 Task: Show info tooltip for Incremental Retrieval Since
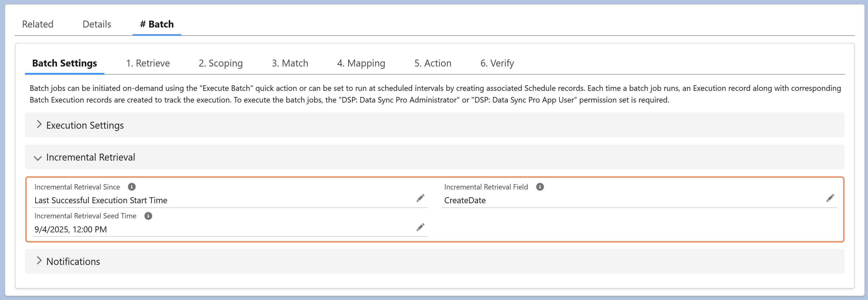(x=132, y=187)
